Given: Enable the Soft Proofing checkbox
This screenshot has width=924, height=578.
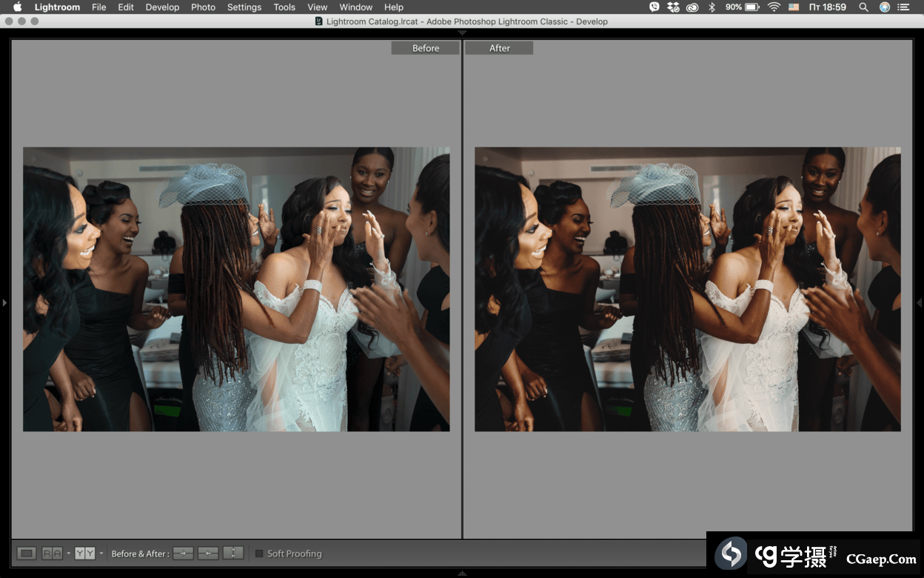Looking at the screenshot, I should pos(259,554).
